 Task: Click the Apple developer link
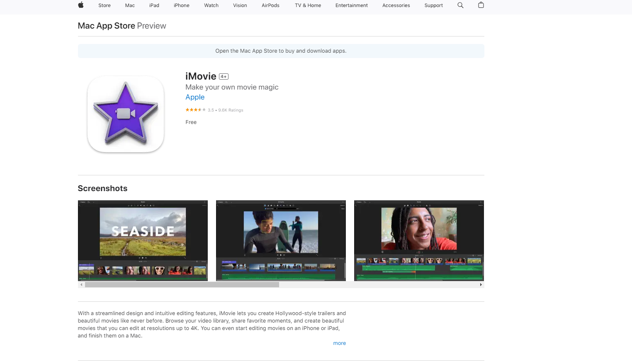195,97
